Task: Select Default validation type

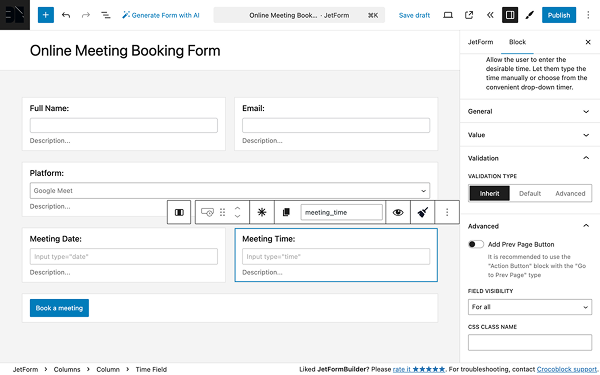Action: (x=530, y=193)
